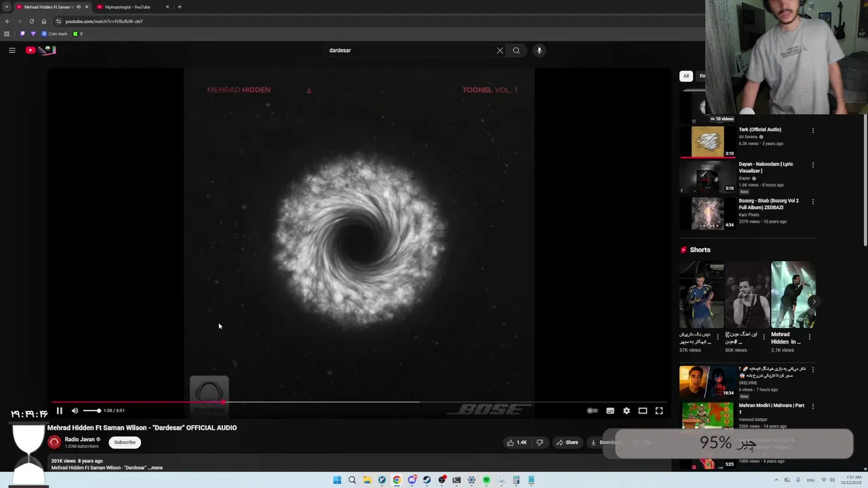Open options for 'Mehran Modiri | Mahvare' video

point(813,406)
